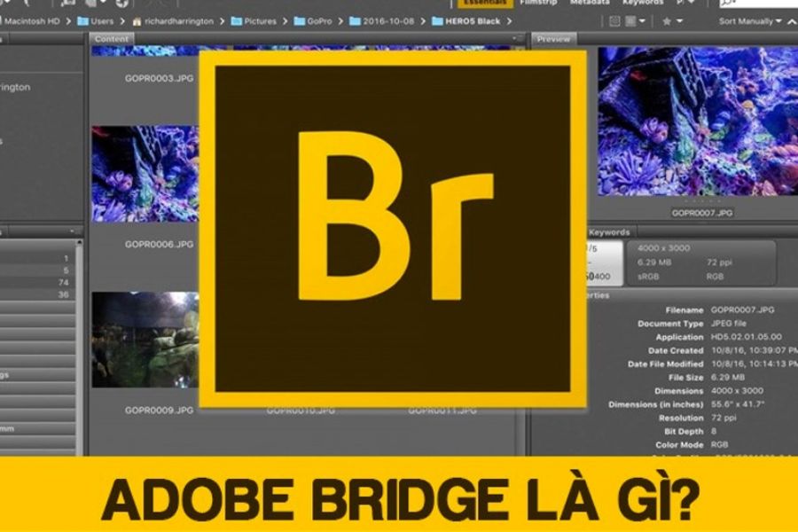
Task: Go to the 2016-10-08 folder breadcrumb
Action: coord(358,20)
